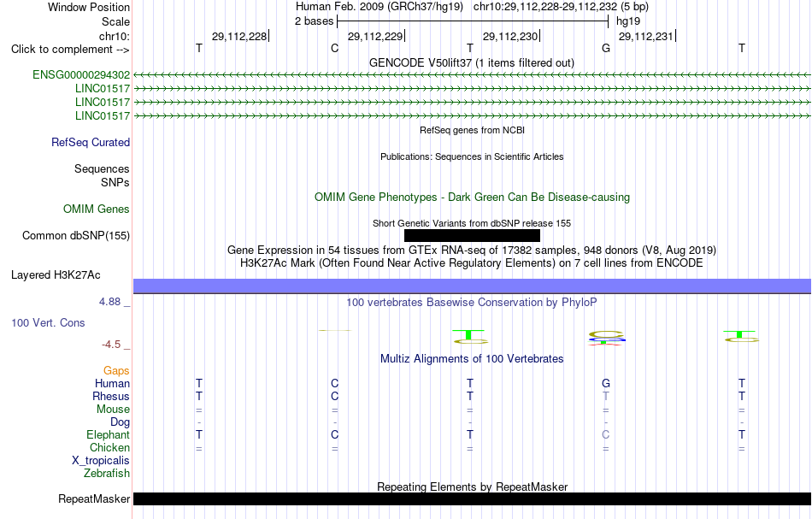Click the black RepeatMasker element bar
The image size is (812, 519).
(x=472, y=498)
